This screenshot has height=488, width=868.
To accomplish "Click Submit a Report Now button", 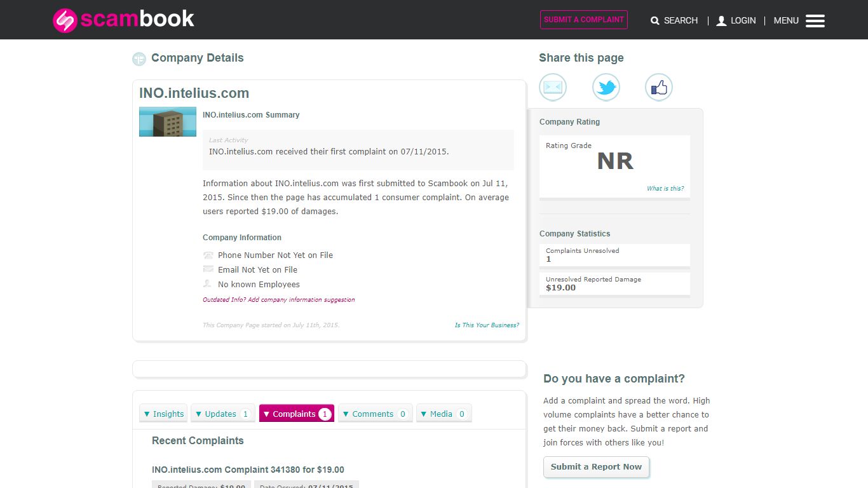I will (x=596, y=467).
